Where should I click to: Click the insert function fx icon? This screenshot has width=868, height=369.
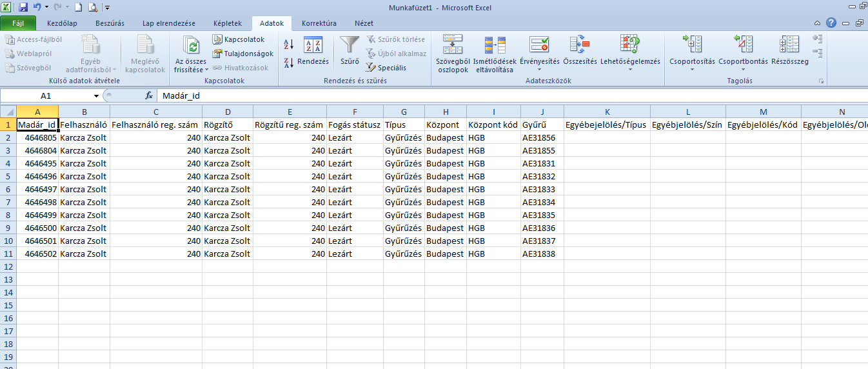pos(148,95)
